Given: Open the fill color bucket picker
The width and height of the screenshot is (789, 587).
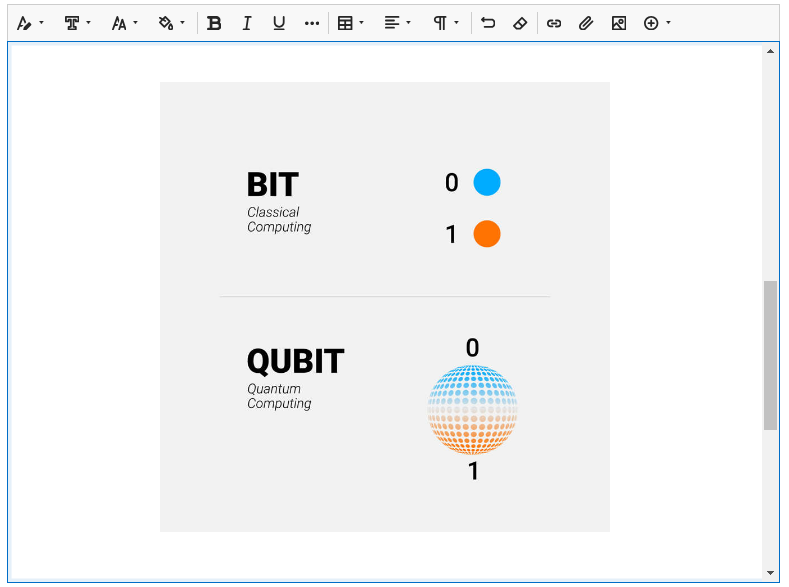Looking at the screenshot, I should coord(171,23).
